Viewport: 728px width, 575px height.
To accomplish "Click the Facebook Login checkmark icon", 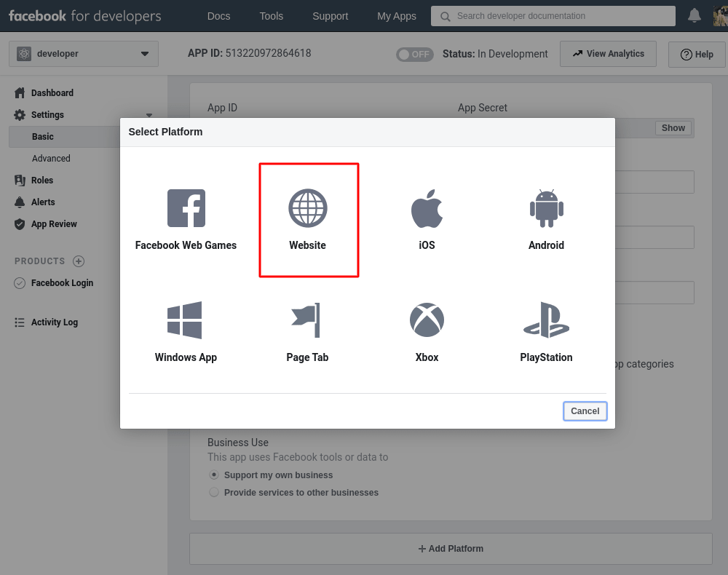I will [x=20, y=282].
